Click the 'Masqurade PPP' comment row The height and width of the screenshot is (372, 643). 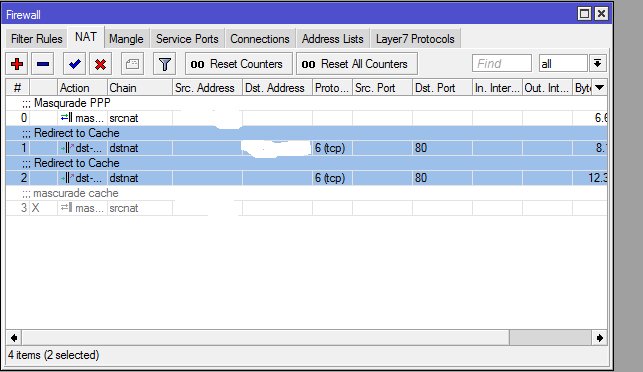pos(306,103)
